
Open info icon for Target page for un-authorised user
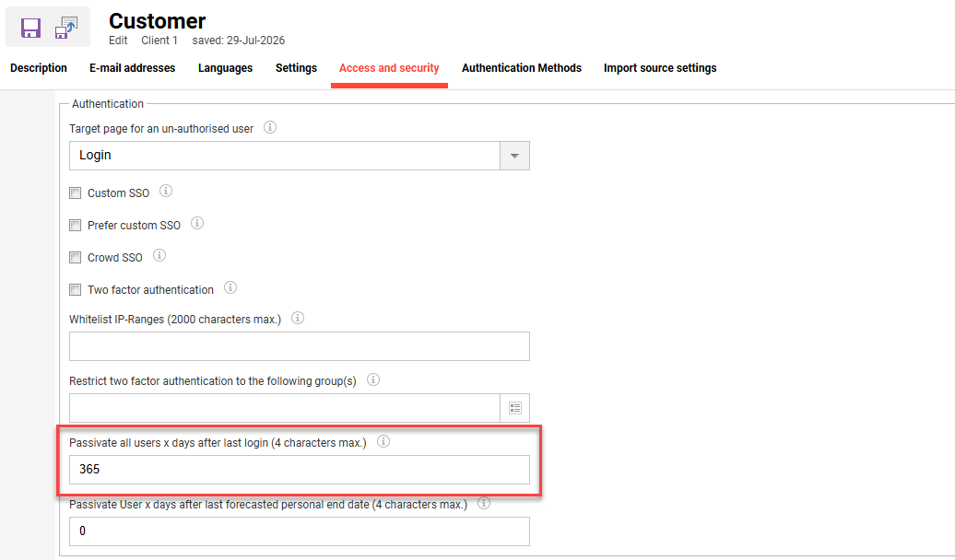tap(270, 127)
